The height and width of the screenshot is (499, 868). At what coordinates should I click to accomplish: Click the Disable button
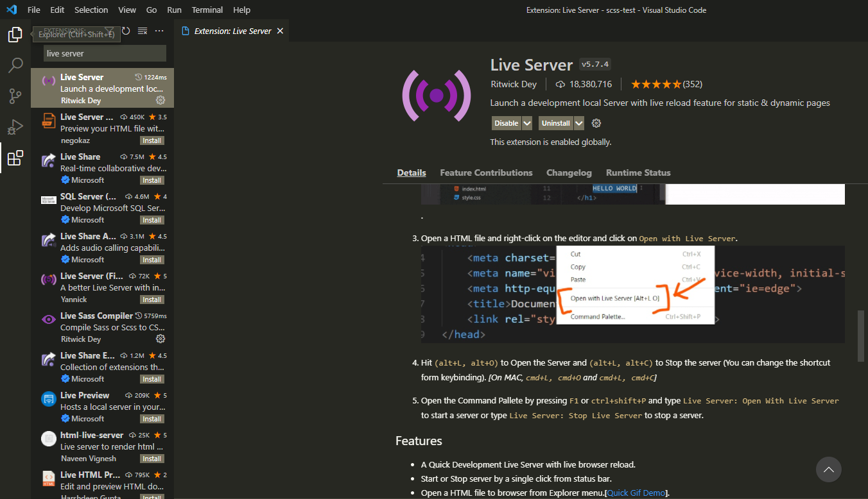pos(507,123)
